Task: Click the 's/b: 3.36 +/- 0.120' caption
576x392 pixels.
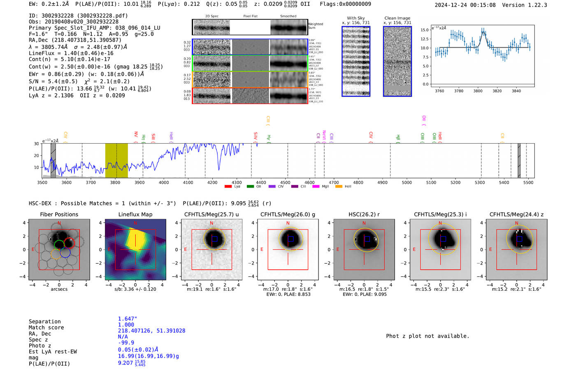Action: coord(135,289)
